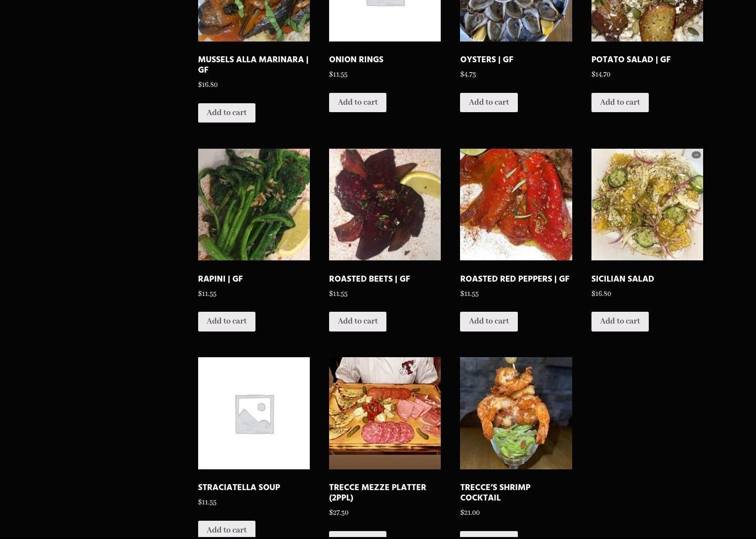Add Mussels Alla Marinara to cart
The image size is (756, 539).
pyautogui.click(x=226, y=113)
